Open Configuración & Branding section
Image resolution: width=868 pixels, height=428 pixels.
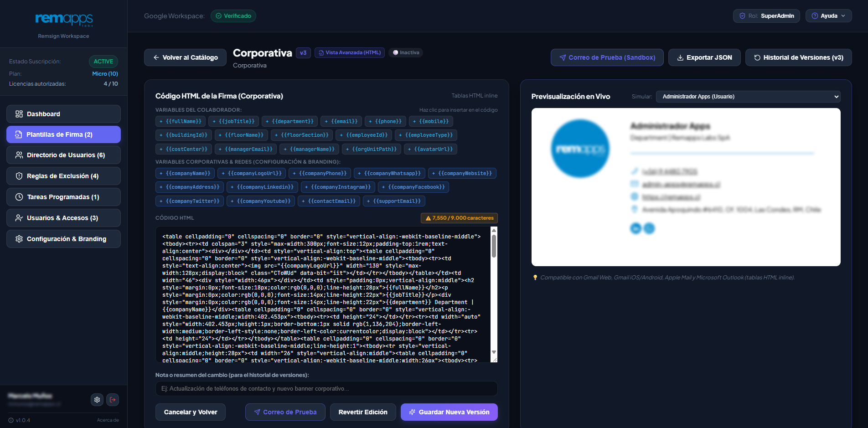63,239
